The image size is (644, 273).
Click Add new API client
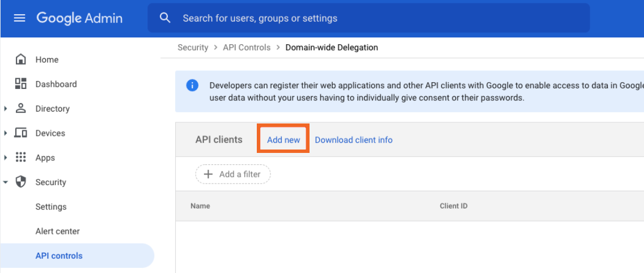coord(283,140)
